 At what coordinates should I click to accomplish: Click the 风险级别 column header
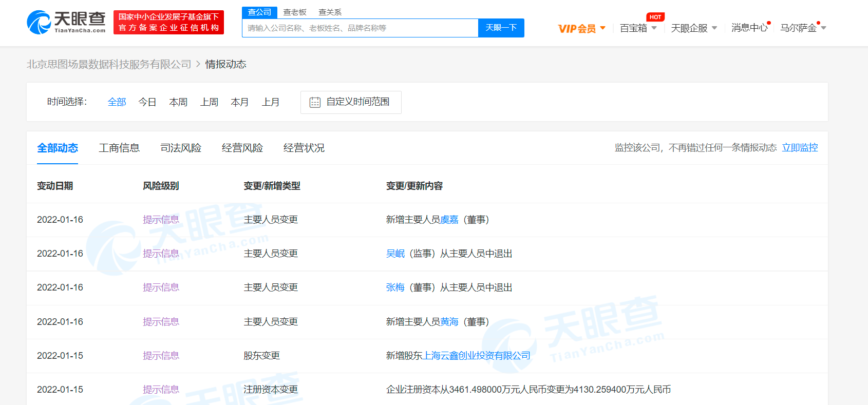pos(161,186)
